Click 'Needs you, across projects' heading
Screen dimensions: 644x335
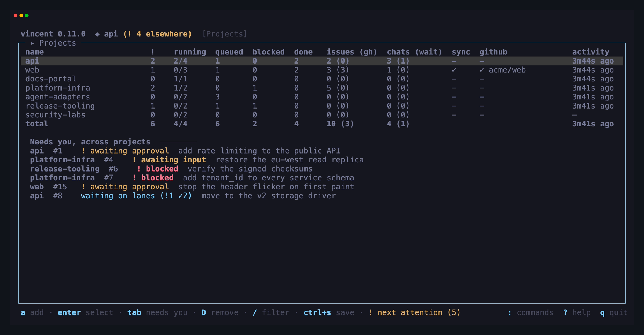tap(90, 142)
